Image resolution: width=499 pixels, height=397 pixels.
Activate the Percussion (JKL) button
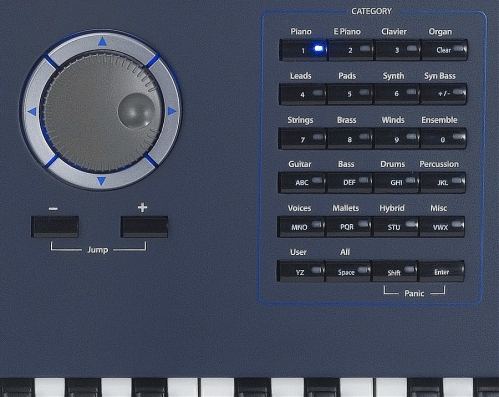(443, 183)
